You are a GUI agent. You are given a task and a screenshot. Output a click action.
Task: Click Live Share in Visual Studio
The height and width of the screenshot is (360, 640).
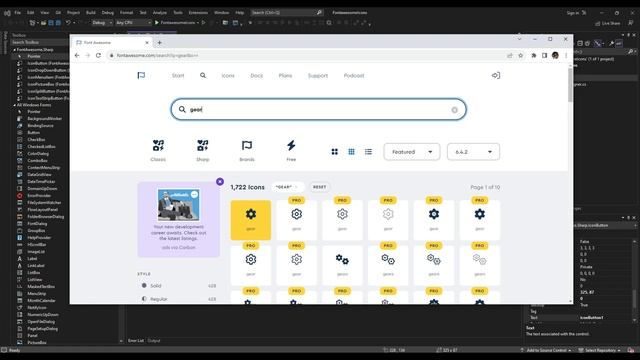tap(608, 23)
